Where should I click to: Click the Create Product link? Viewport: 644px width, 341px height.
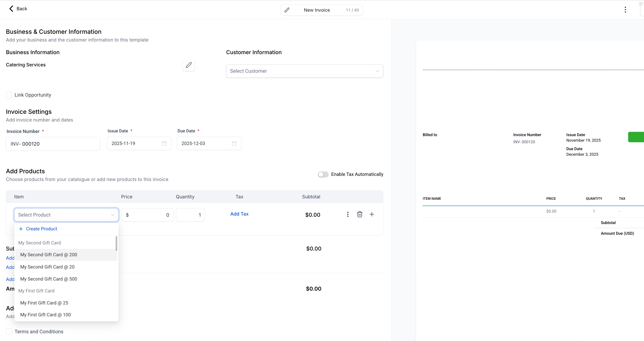click(41, 229)
